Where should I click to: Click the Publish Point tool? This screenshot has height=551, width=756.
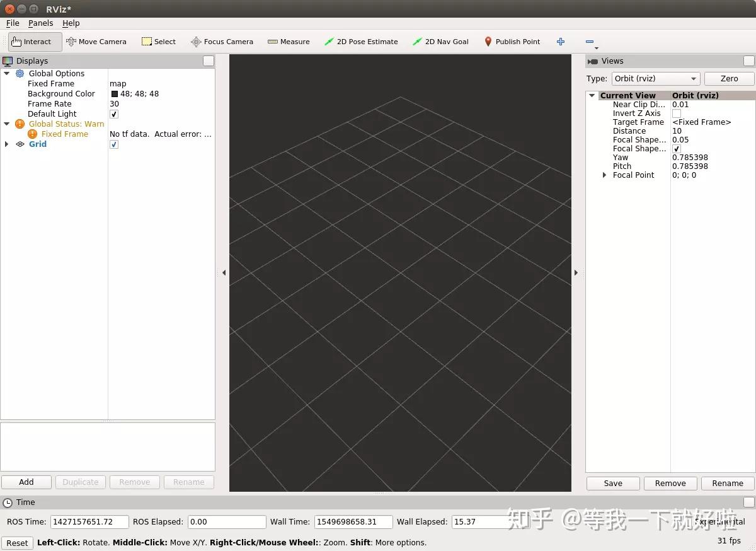(x=512, y=42)
